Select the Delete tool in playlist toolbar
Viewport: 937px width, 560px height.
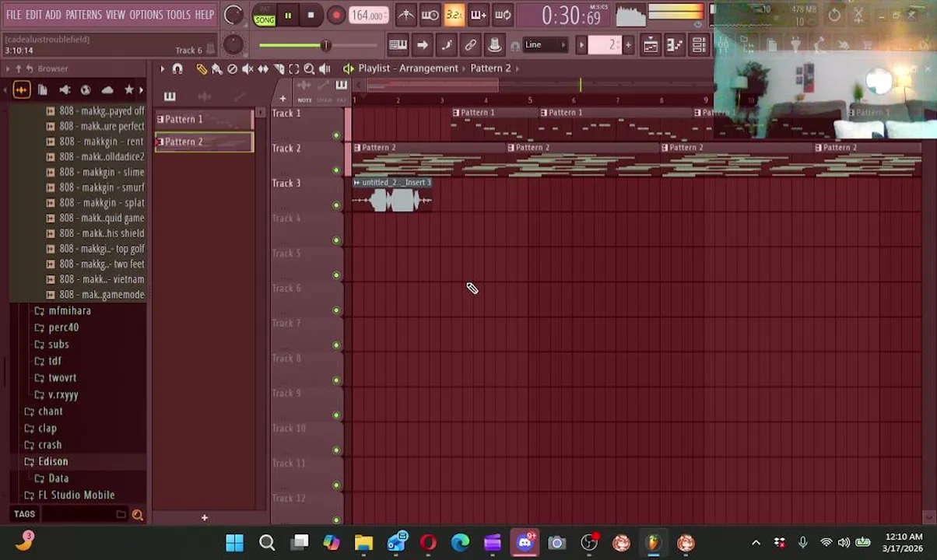(x=232, y=68)
